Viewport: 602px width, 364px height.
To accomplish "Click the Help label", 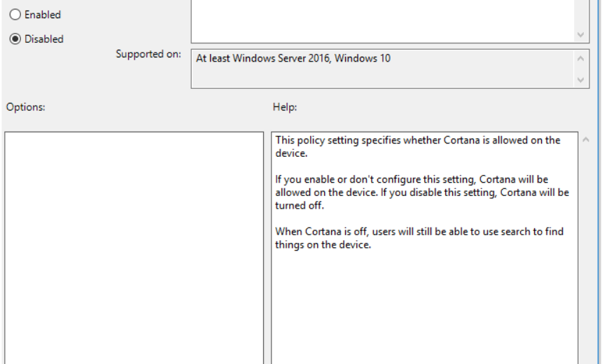I will click(x=284, y=107).
